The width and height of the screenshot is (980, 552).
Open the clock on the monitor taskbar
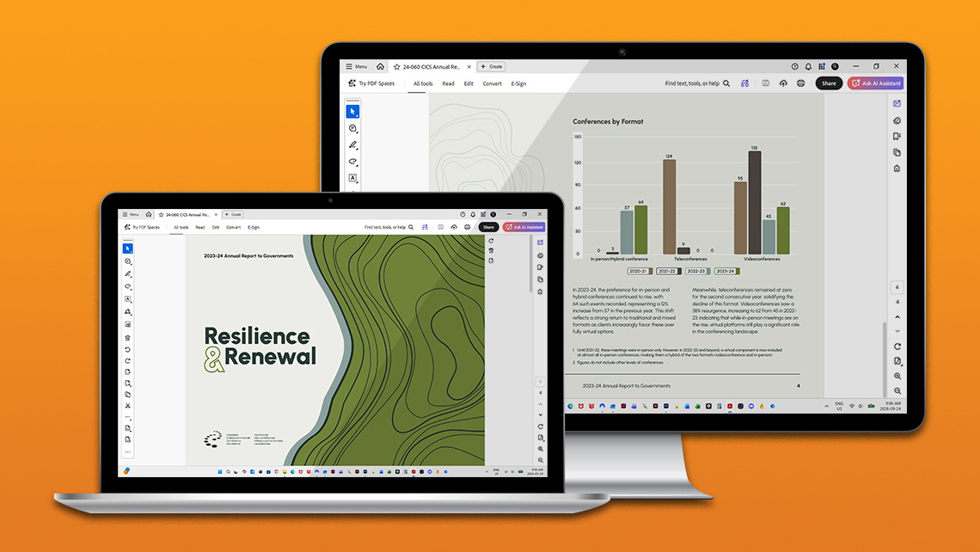point(891,407)
